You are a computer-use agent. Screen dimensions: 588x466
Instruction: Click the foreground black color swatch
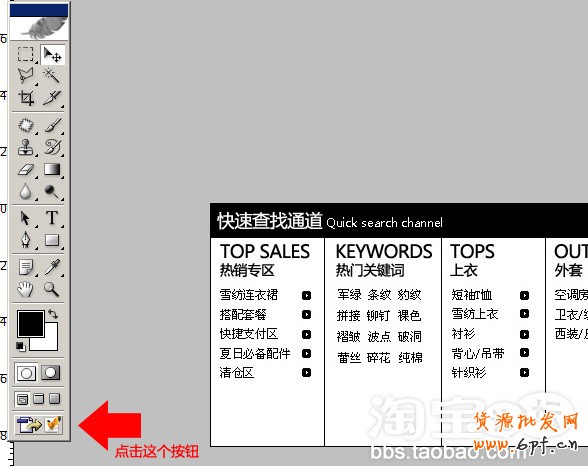pyautogui.click(x=30, y=324)
